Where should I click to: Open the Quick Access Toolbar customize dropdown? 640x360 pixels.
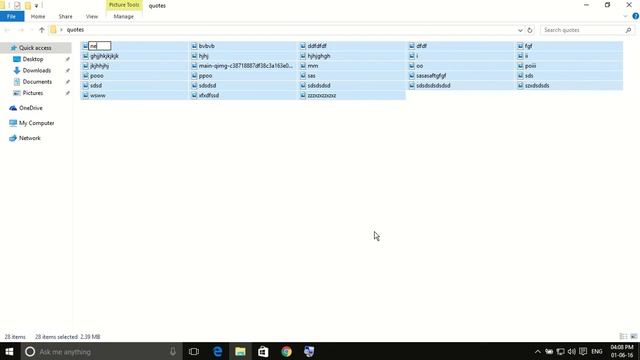click(x=36, y=6)
